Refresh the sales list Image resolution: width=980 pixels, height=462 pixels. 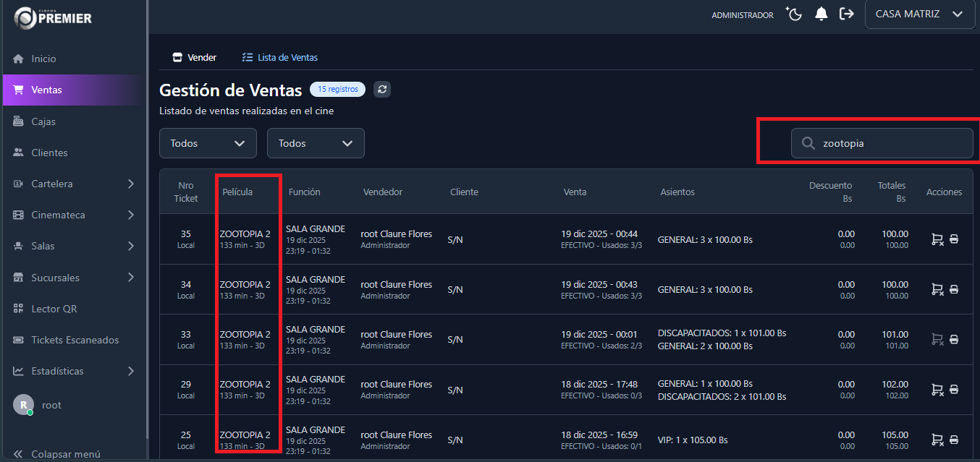(383, 90)
